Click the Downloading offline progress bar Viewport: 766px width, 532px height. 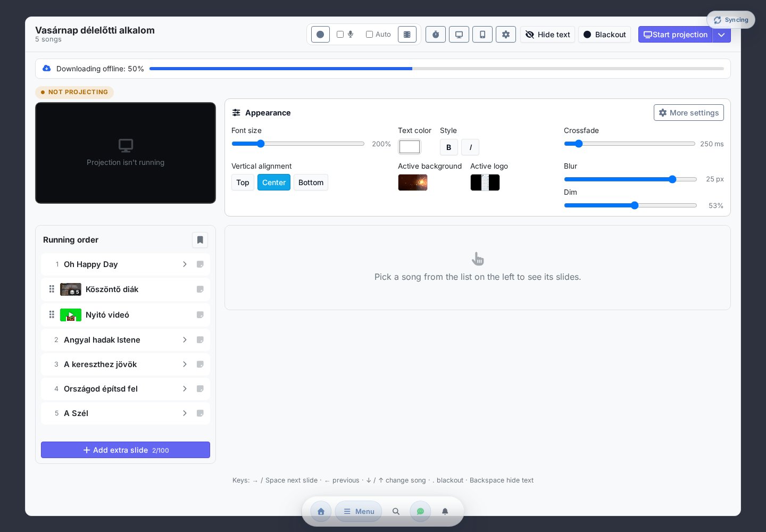437,69
